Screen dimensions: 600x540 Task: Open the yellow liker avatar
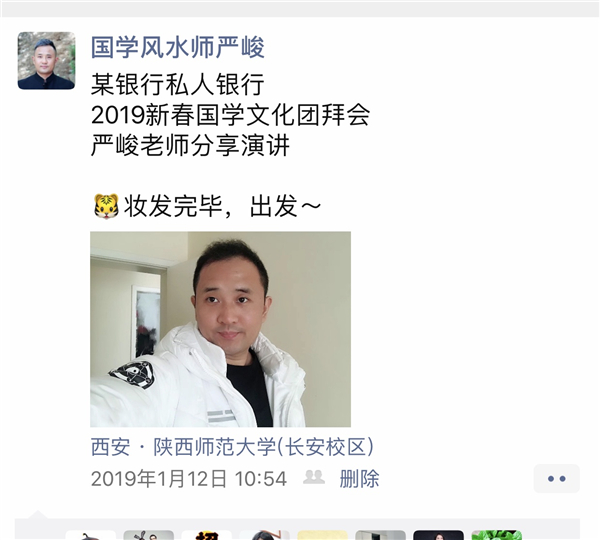323,535
